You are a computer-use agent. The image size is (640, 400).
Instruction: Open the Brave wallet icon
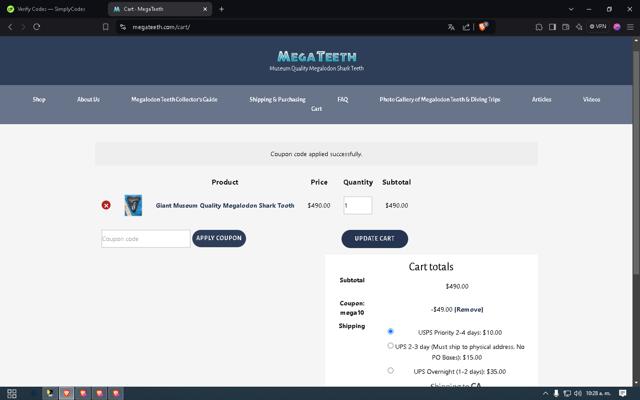566,27
